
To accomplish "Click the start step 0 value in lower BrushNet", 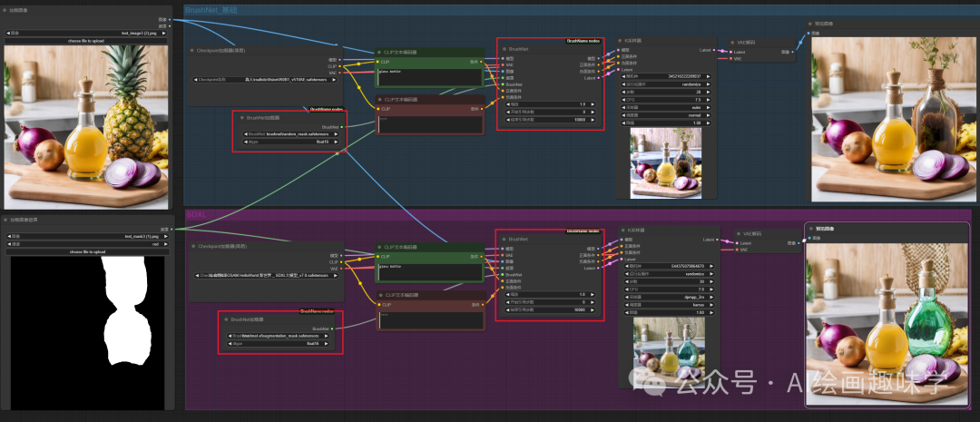I will coord(582,302).
